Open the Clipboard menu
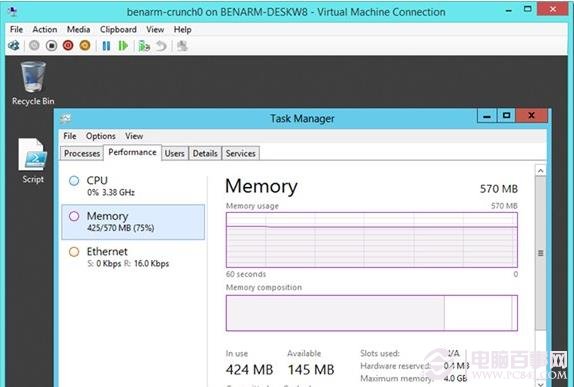The image size is (574, 387). [118, 29]
